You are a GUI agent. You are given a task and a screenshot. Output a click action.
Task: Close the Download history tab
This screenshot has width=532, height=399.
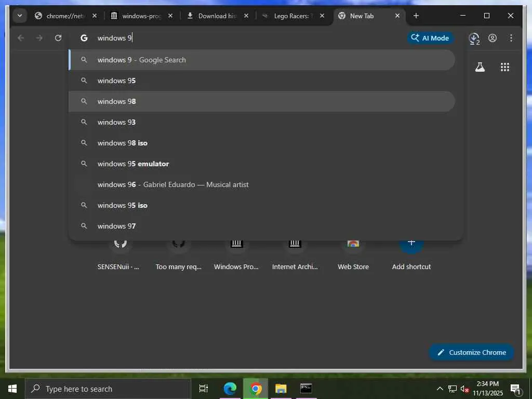(246, 16)
